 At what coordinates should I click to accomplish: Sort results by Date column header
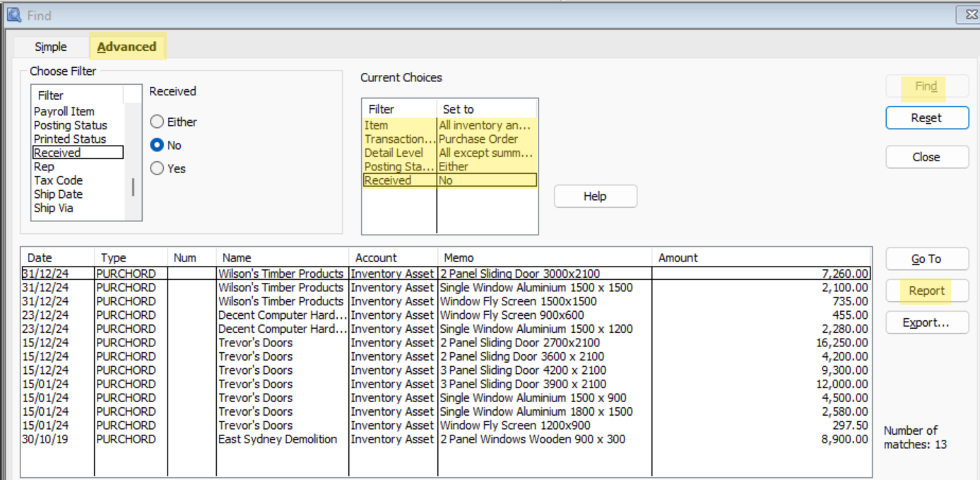coord(58,257)
